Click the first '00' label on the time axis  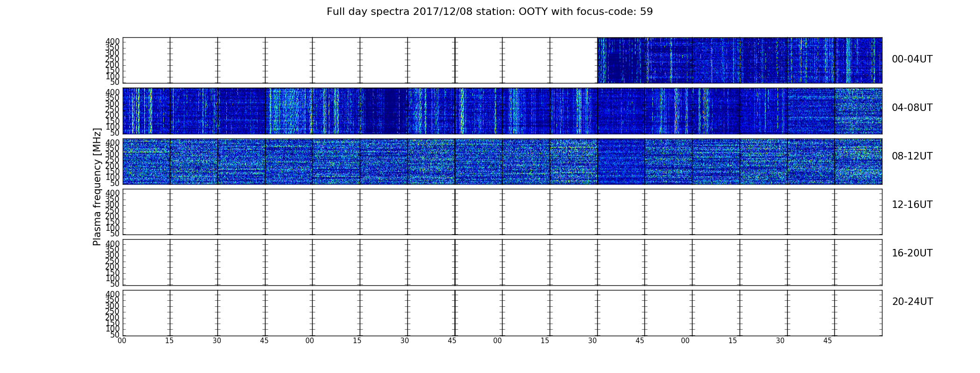click(122, 341)
